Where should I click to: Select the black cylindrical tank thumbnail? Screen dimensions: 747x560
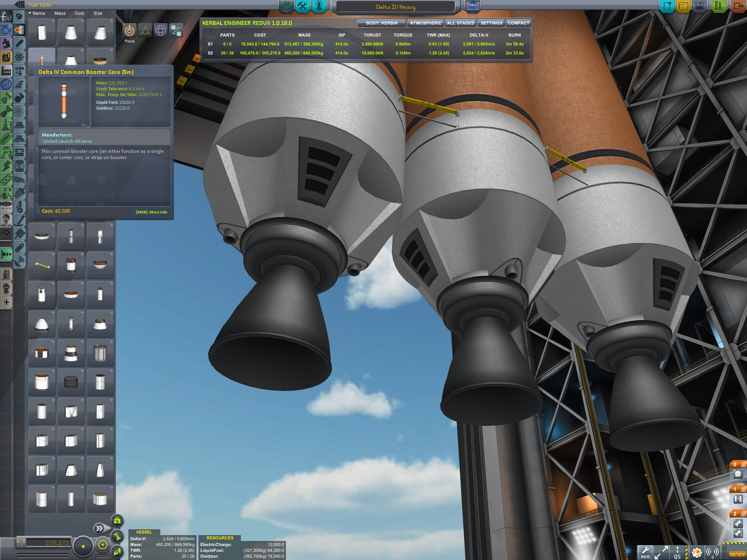[x=71, y=382]
